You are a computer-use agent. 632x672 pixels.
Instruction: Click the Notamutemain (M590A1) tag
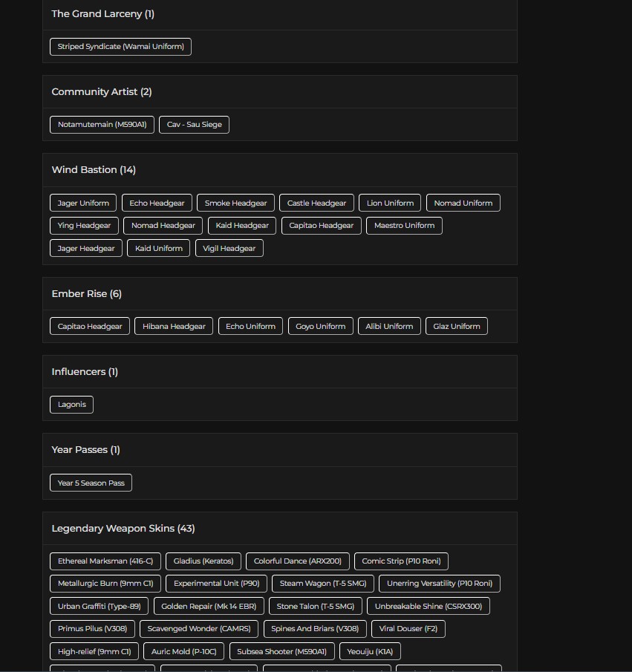102,125
